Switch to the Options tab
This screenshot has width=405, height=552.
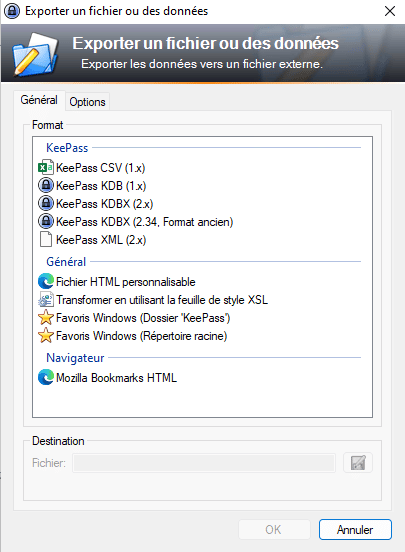(x=87, y=102)
